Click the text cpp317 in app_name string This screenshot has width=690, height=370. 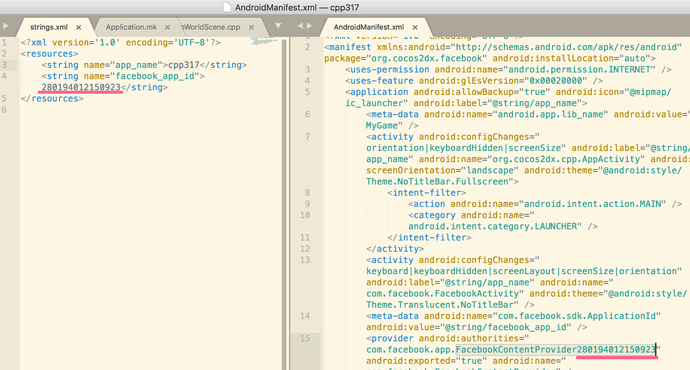pyautogui.click(x=184, y=65)
